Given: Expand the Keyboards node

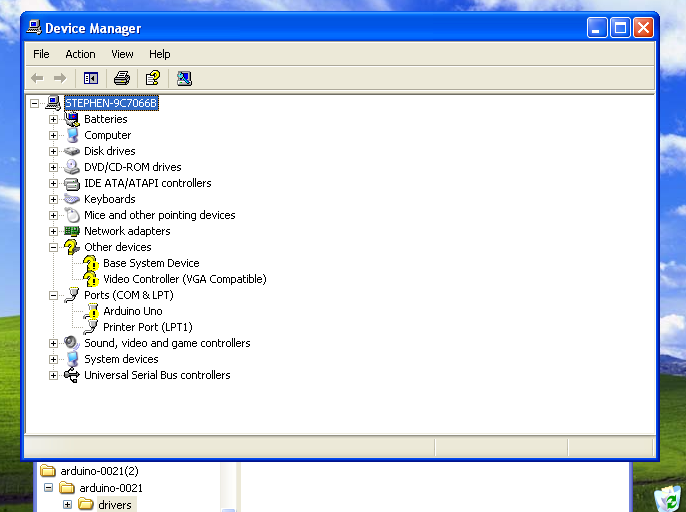Looking at the screenshot, I should pyautogui.click(x=53, y=199).
